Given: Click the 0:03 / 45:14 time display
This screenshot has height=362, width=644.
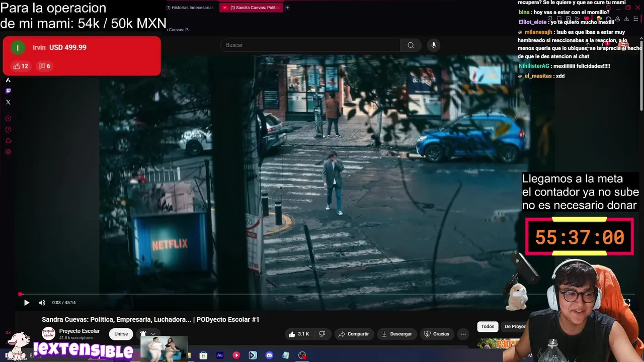Looking at the screenshot, I should 64,303.
